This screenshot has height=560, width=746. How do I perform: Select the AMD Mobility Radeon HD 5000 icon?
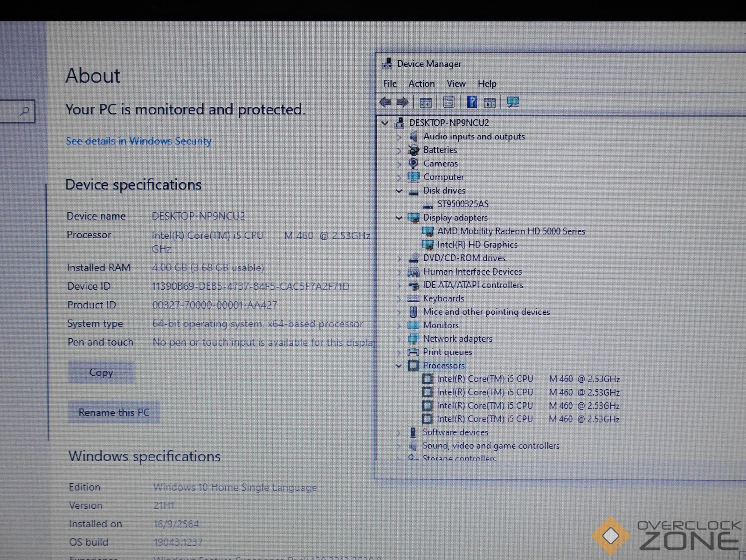pyautogui.click(x=428, y=231)
